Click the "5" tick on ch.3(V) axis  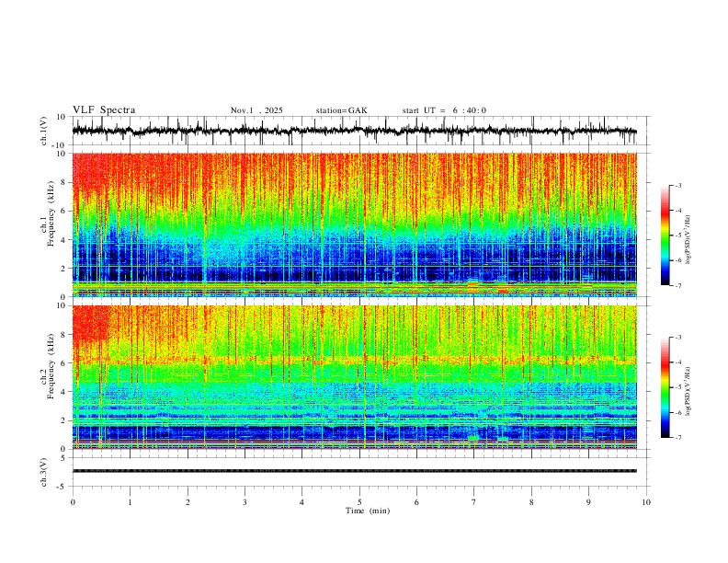63,458
